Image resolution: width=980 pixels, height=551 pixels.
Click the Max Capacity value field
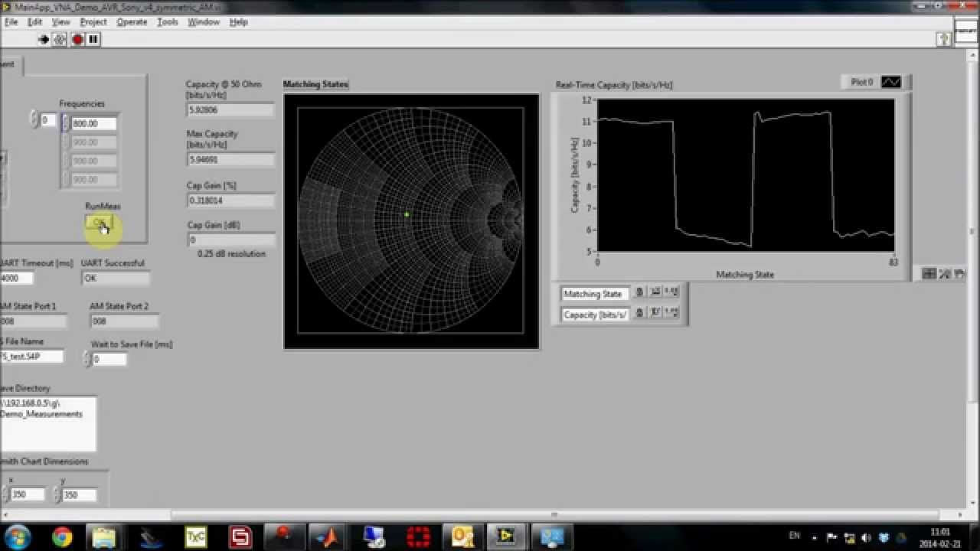tap(230, 160)
